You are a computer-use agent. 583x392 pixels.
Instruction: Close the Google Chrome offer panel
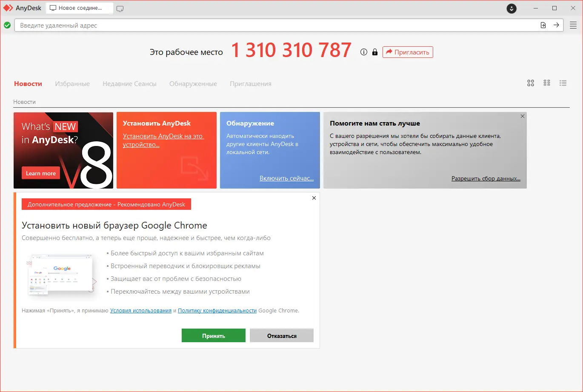[314, 198]
